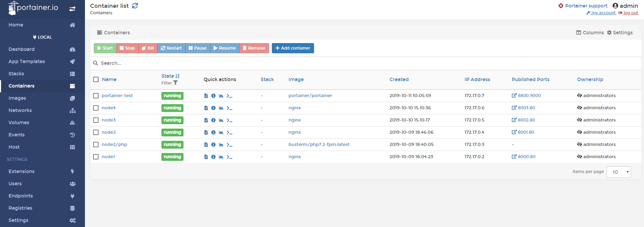Open inspect icon for node2/php
This screenshot has width=644, height=227.
(x=213, y=145)
